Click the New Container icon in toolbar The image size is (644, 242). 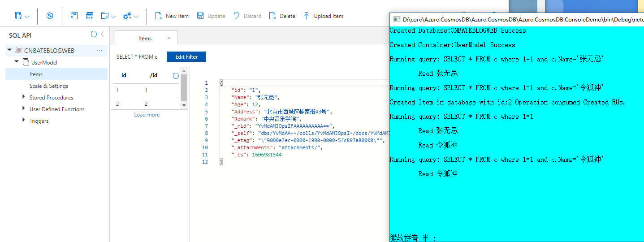click(x=18, y=16)
